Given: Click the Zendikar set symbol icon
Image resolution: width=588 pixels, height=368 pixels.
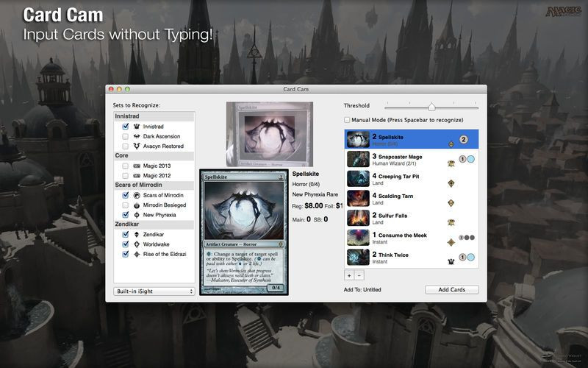Looking at the screenshot, I should point(137,234).
